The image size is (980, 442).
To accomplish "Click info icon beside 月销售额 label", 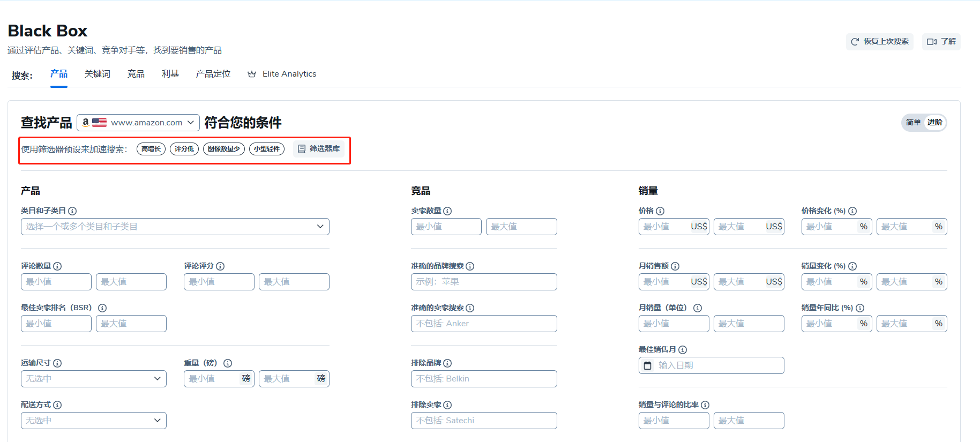I will [x=675, y=266].
